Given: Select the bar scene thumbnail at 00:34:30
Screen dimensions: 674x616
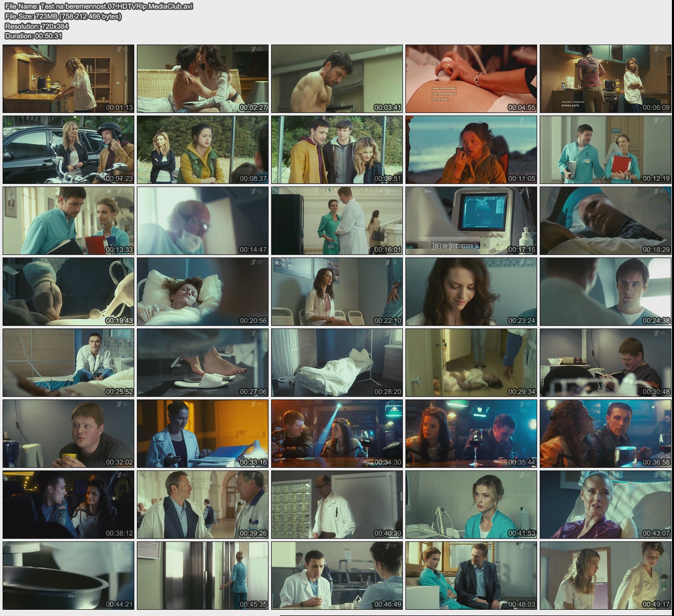Looking at the screenshot, I should click(x=337, y=434).
